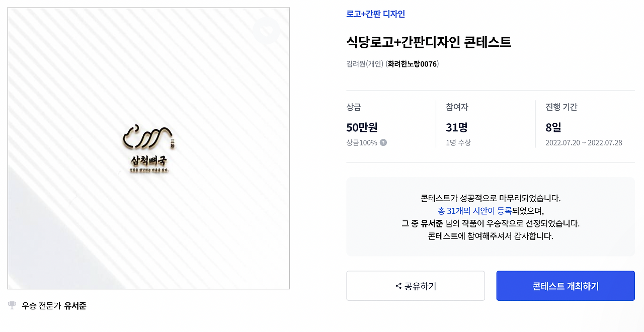Click the contest completion notice box
Image resolution: width=644 pixels, height=332 pixels.
[x=491, y=216]
